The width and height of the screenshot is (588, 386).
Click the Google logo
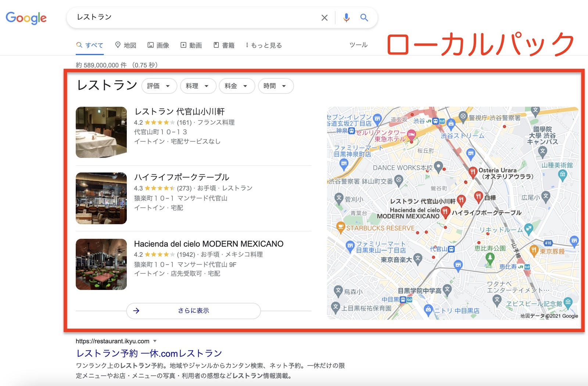(x=26, y=18)
